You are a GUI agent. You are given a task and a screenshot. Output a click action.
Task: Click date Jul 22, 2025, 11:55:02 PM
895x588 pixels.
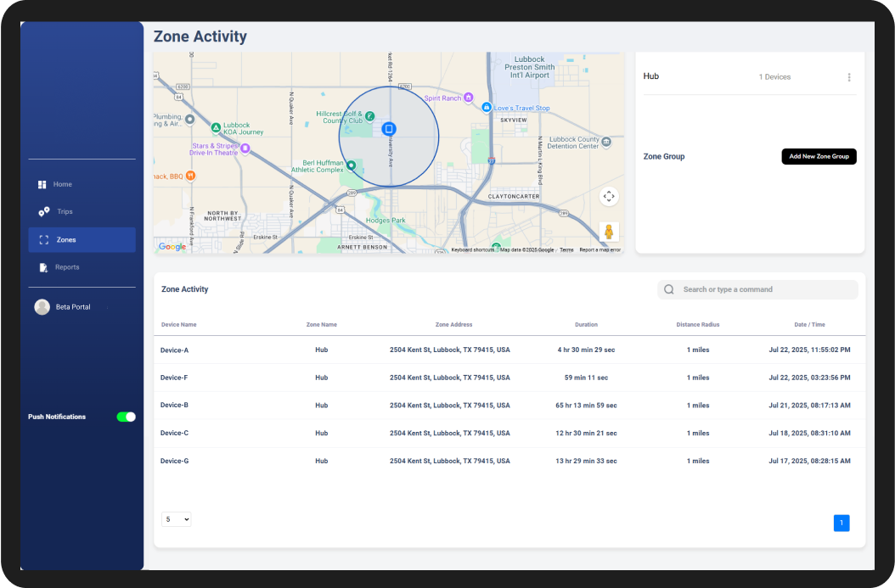(x=809, y=350)
